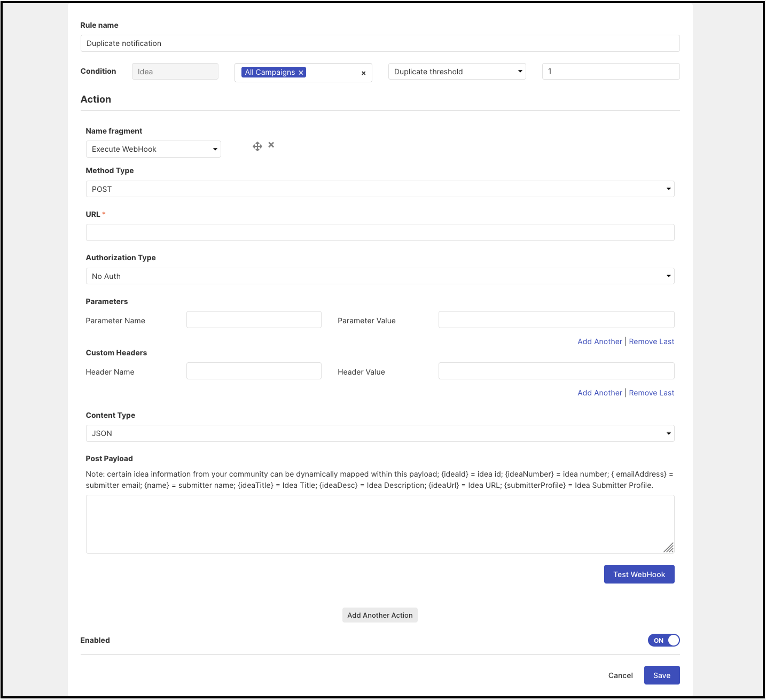Click the Header Value input
This screenshot has height=700, width=766.
tap(557, 371)
